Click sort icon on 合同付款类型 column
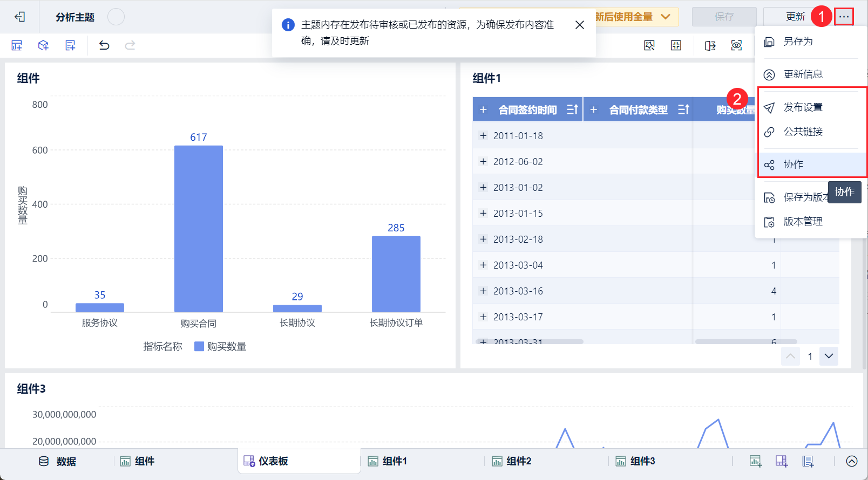Viewport: 868px width, 480px height. pos(683,109)
